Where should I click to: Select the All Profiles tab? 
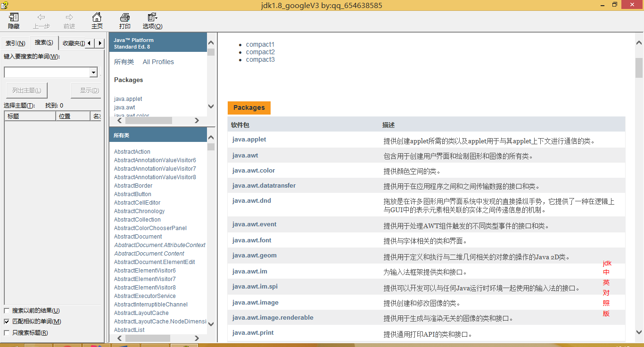[158, 61]
